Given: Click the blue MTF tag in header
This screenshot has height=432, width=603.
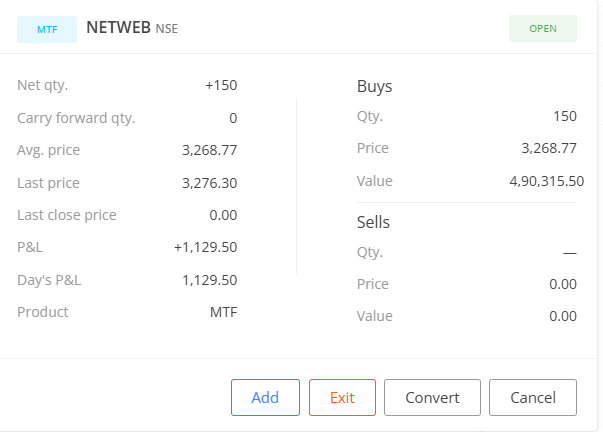Looking at the screenshot, I should (47, 29).
